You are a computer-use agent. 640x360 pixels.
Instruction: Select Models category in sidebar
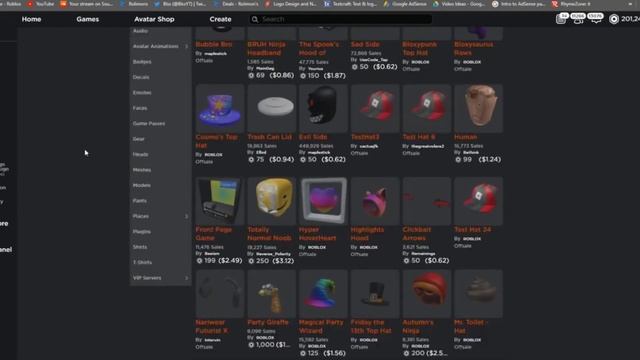(142, 185)
